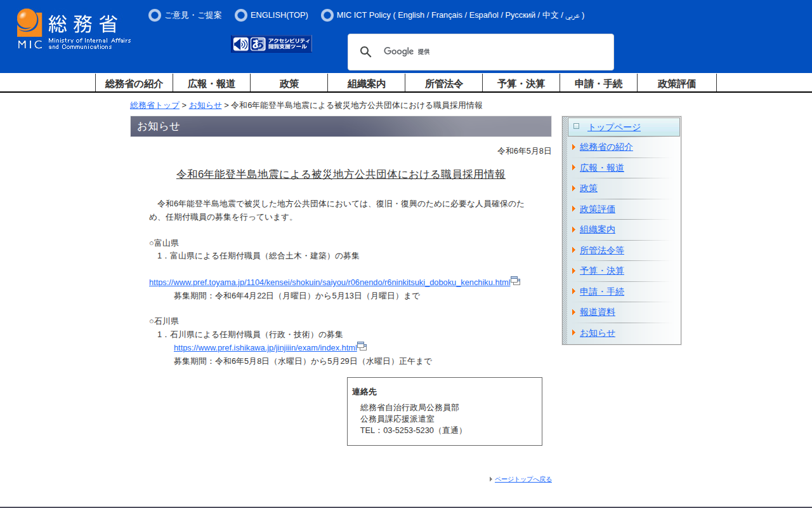
Task: Open 報道資料 in the sidebar
Action: pos(598,312)
